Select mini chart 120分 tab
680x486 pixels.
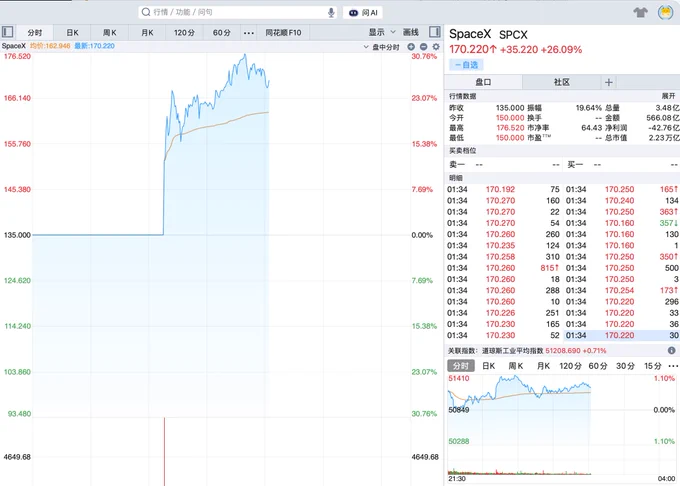tap(570, 366)
